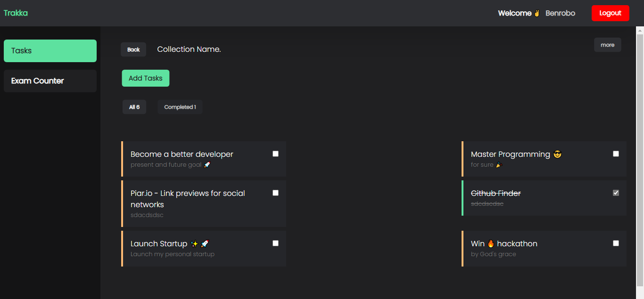Tick the Piar.io task checkbox
The image size is (644, 299).
tap(276, 193)
